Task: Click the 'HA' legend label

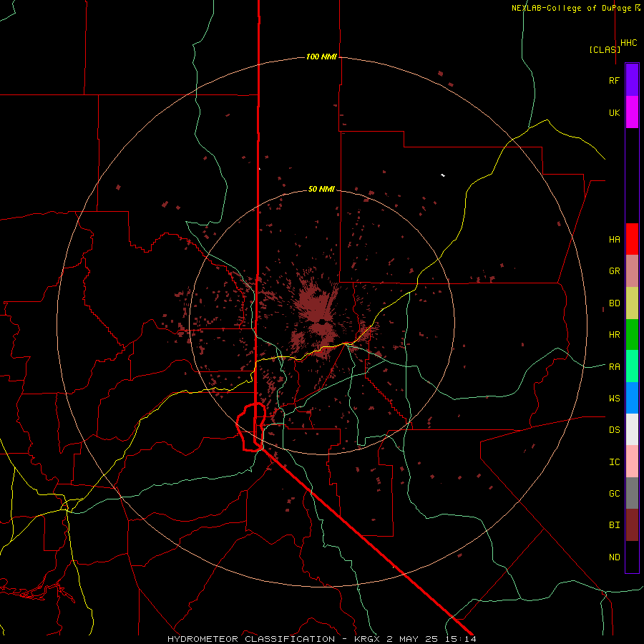Action: coord(614,240)
